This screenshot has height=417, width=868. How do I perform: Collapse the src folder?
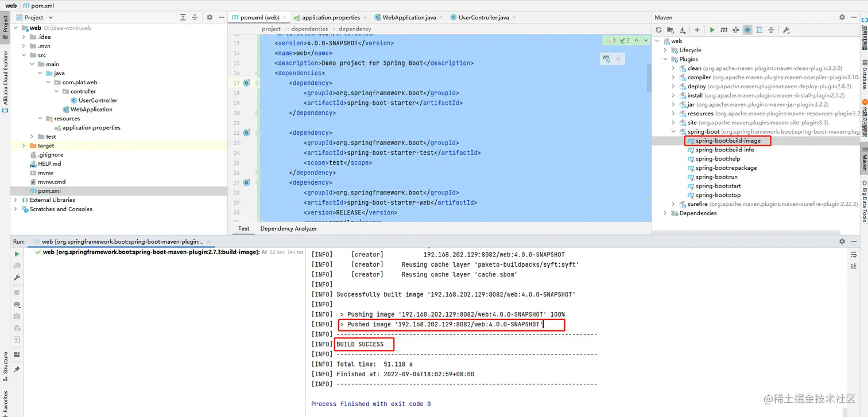click(24, 55)
